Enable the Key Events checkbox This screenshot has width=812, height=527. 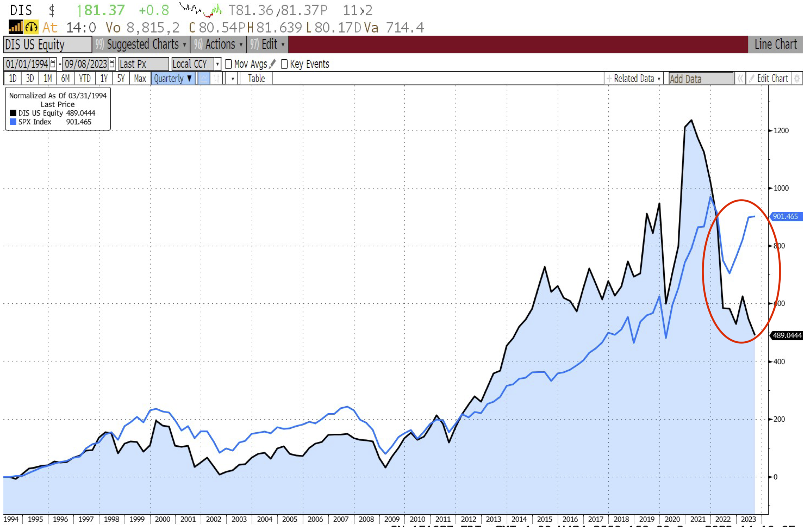(284, 64)
